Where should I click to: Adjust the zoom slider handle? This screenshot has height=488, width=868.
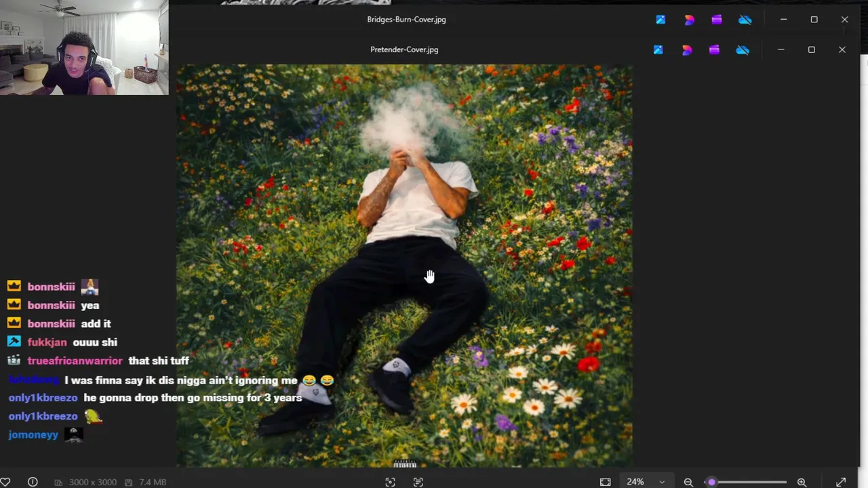click(x=711, y=482)
